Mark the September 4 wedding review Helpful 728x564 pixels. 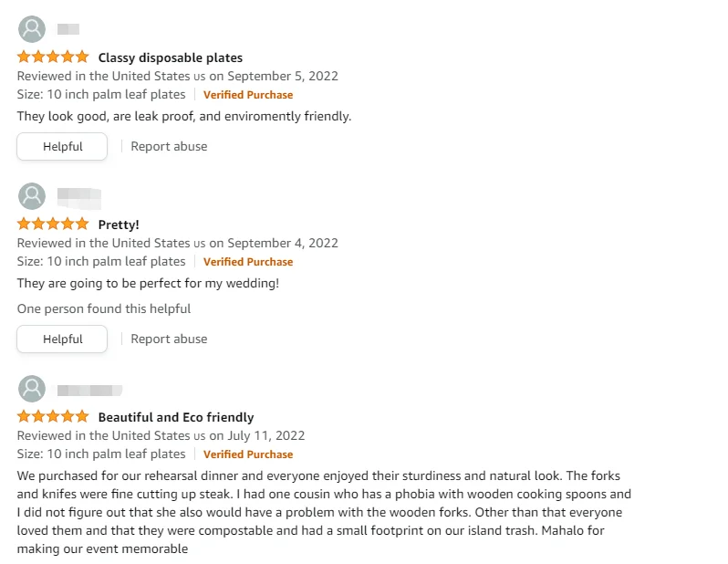[62, 339]
